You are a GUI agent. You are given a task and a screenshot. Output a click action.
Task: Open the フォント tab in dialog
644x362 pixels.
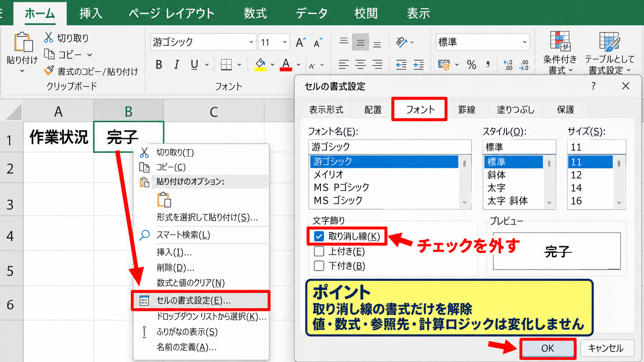point(420,110)
